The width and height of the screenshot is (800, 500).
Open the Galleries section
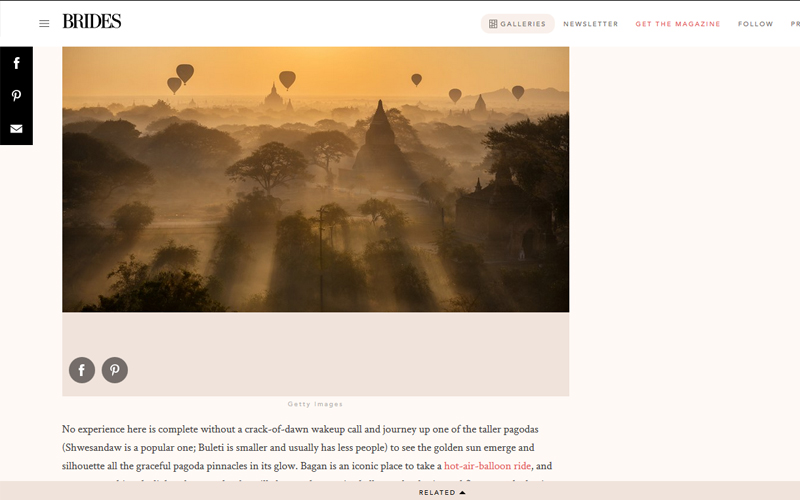(x=517, y=24)
